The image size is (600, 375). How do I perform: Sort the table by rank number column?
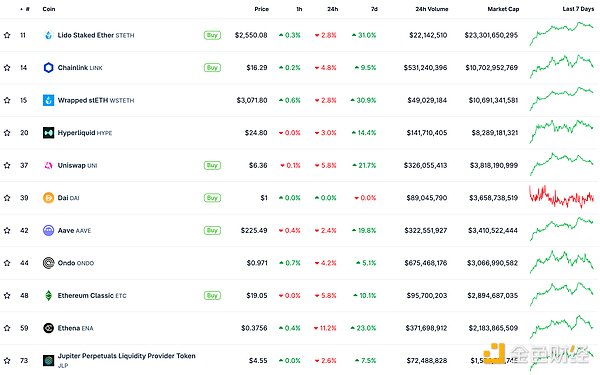(x=25, y=9)
